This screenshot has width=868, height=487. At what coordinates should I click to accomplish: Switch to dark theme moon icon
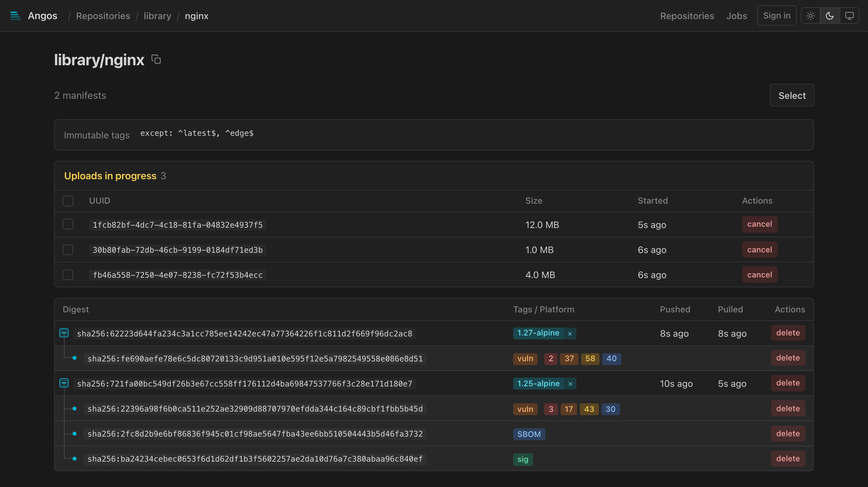pyautogui.click(x=830, y=16)
